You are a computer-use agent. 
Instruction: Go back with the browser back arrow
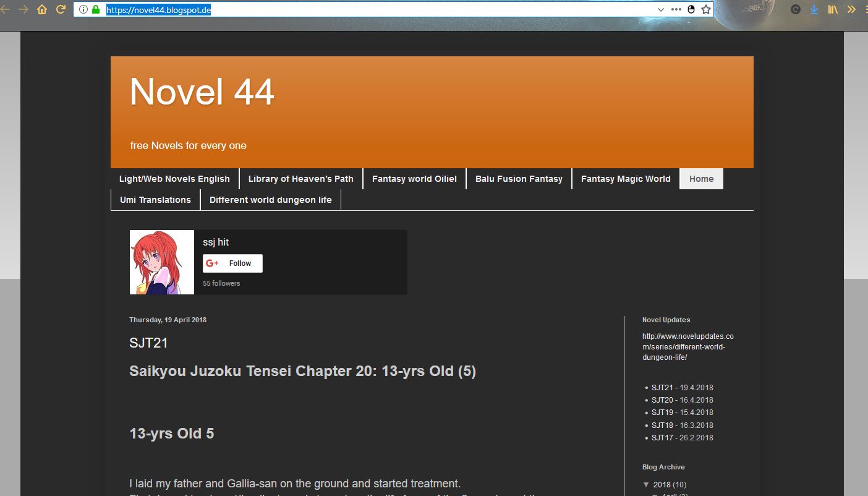[5, 9]
